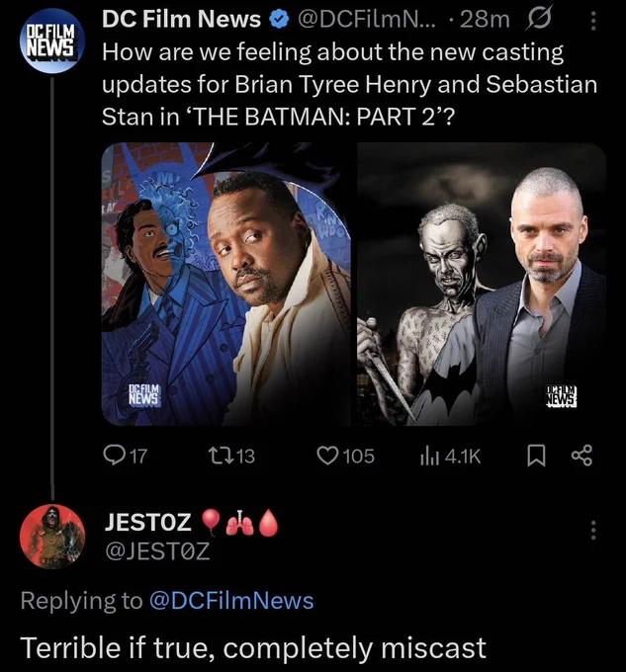Click the 28m timestamp
Image resolution: width=626 pixels, height=672 pixels.
pos(485,20)
